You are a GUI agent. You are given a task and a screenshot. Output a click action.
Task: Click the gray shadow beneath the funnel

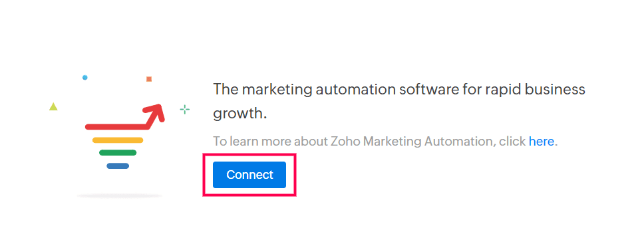pyautogui.click(x=119, y=196)
